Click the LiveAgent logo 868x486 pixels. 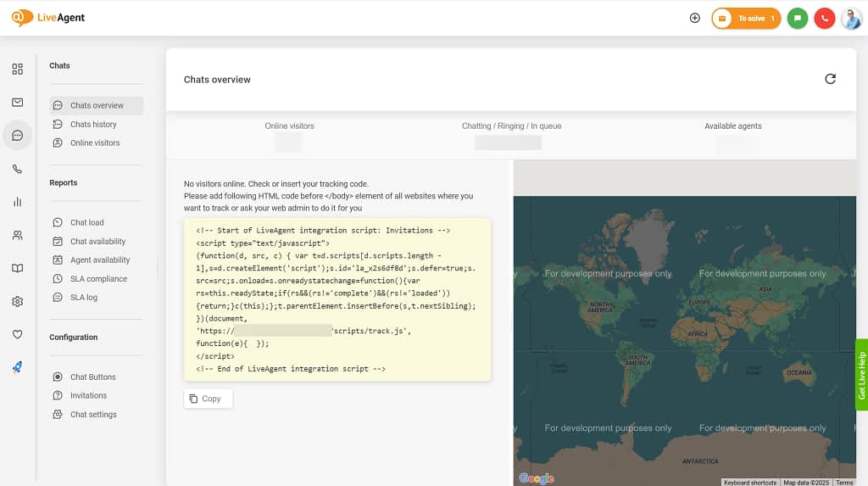(48, 18)
